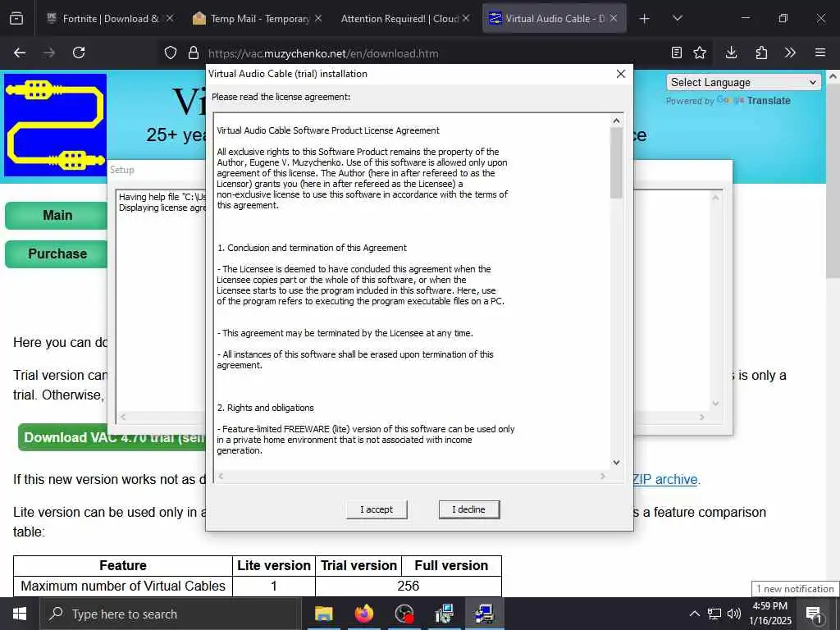Close the Attention Required tab
Screen dimensions: 840x630
pyautogui.click(x=466, y=18)
